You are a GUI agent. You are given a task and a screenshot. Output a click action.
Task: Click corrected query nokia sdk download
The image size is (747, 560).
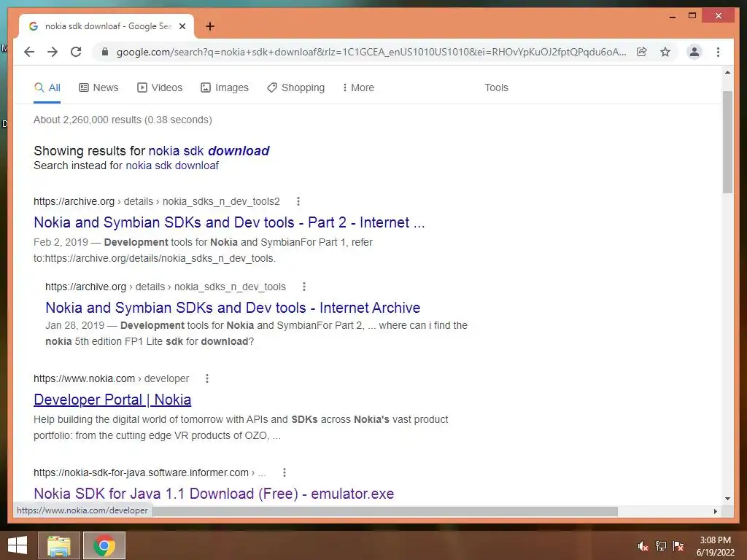[x=209, y=151]
